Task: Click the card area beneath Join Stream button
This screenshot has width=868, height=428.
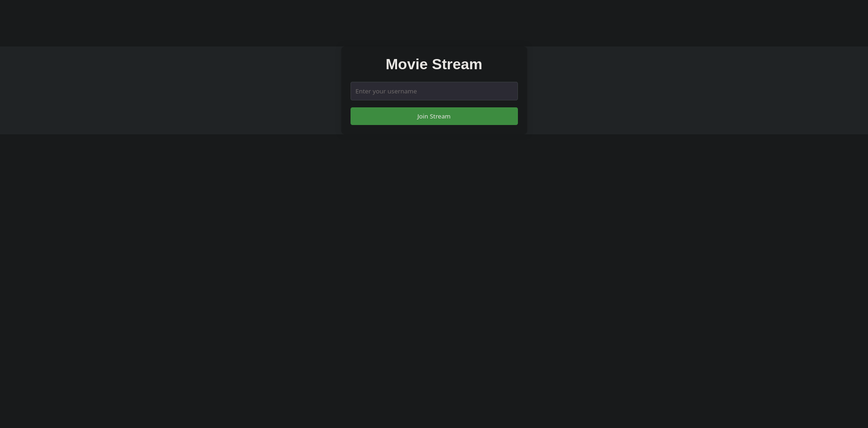Action: click(x=434, y=130)
